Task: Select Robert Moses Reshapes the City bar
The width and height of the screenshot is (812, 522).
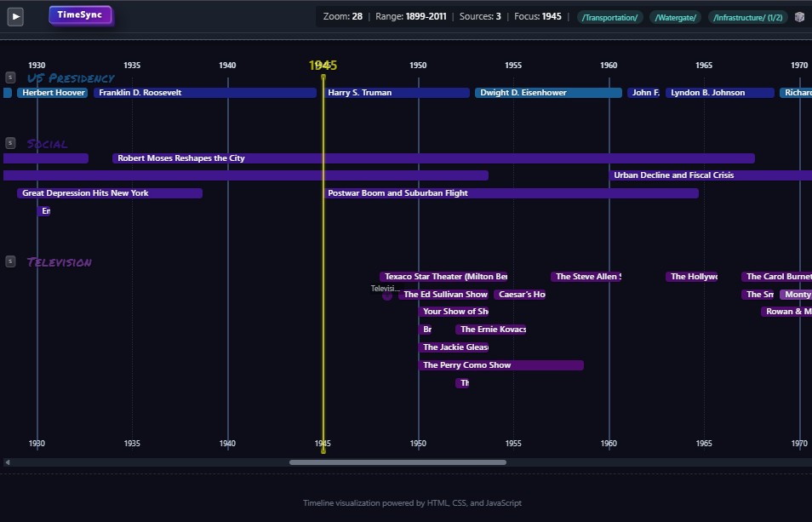Action: (x=433, y=158)
